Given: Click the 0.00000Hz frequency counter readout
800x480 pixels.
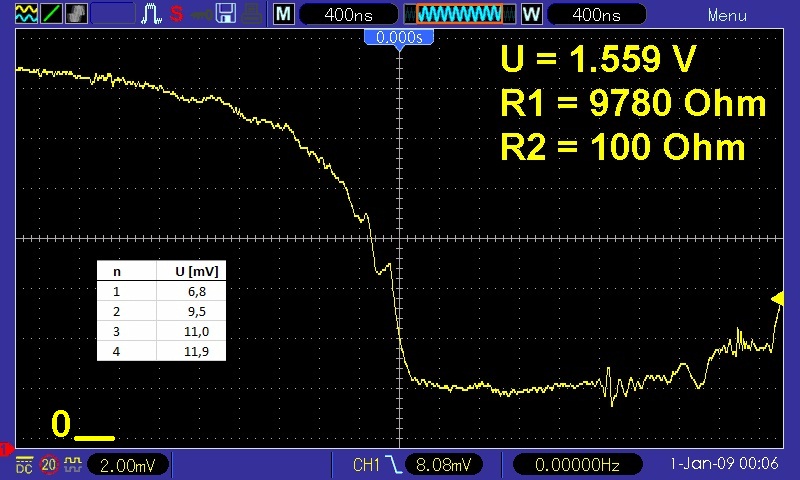Looking at the screenshot, I should [577, 465].
